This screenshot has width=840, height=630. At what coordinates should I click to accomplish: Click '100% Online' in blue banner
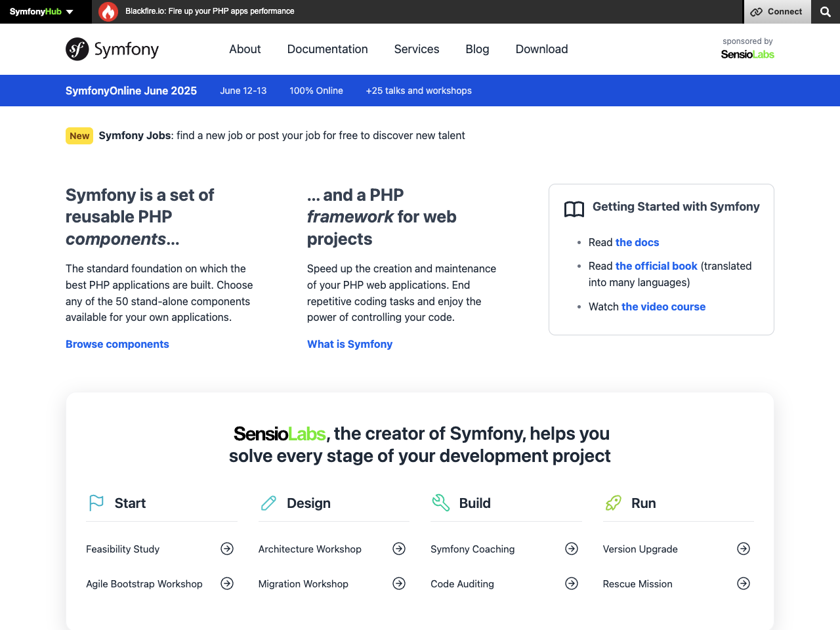(x=316, y=91)
